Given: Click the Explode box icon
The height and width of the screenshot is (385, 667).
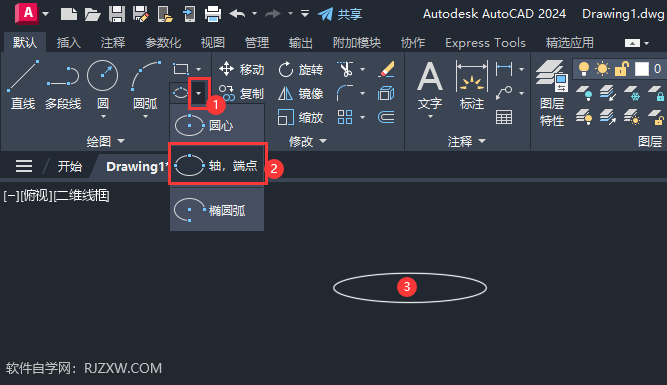Looking at the screenshot, I should 386,93.
